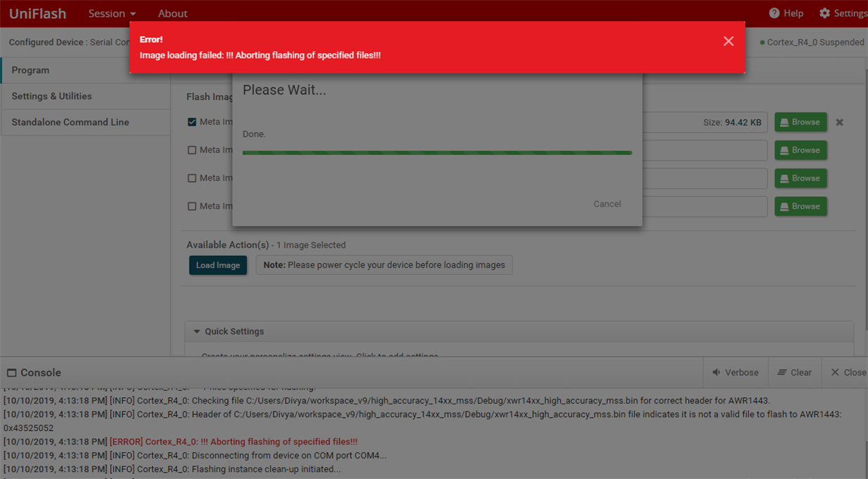Close the Console panel

[x=848, y=372]
